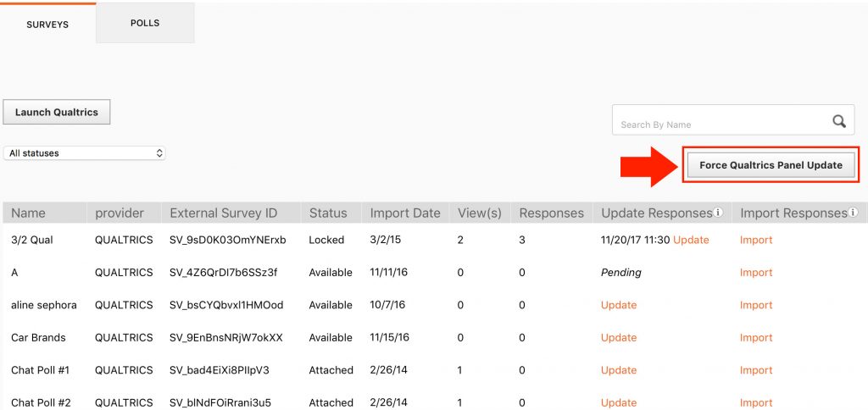
Task: Click the Chat Poll #2 survey name
Action: point(41,403)
